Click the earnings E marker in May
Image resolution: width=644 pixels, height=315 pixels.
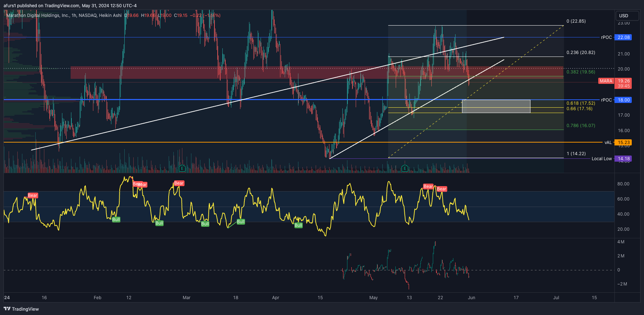click(x=405, y=168)
